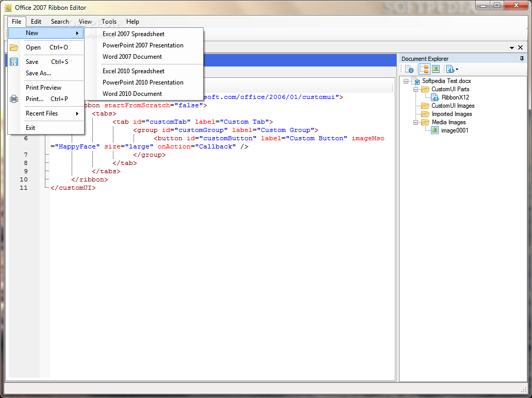Collapse the Softpedia Test.docx root node
The height and width of the screenshot is (398, 532).
[406, 81]
